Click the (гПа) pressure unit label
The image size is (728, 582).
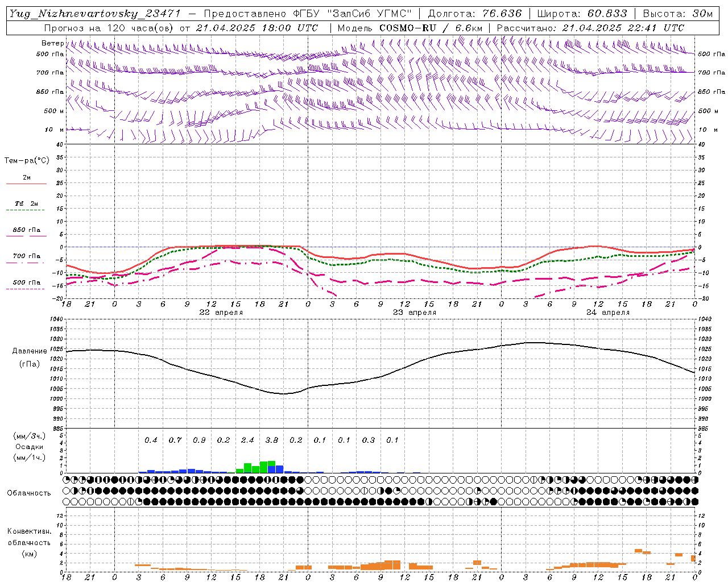click(30, 364)
